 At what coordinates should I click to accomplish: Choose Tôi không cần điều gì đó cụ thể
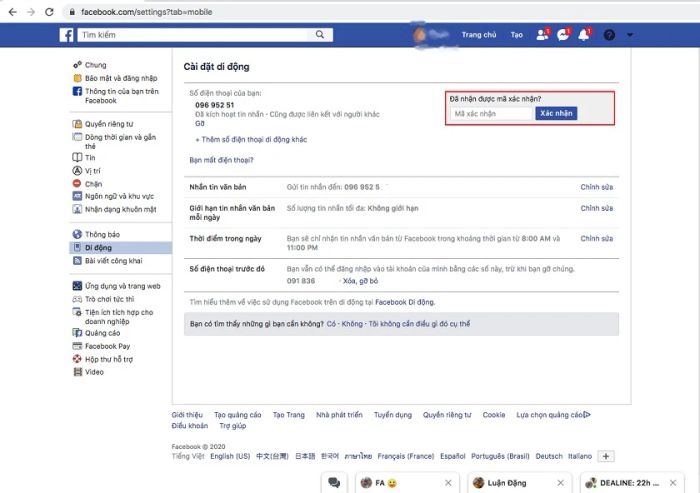pos(419,323)
